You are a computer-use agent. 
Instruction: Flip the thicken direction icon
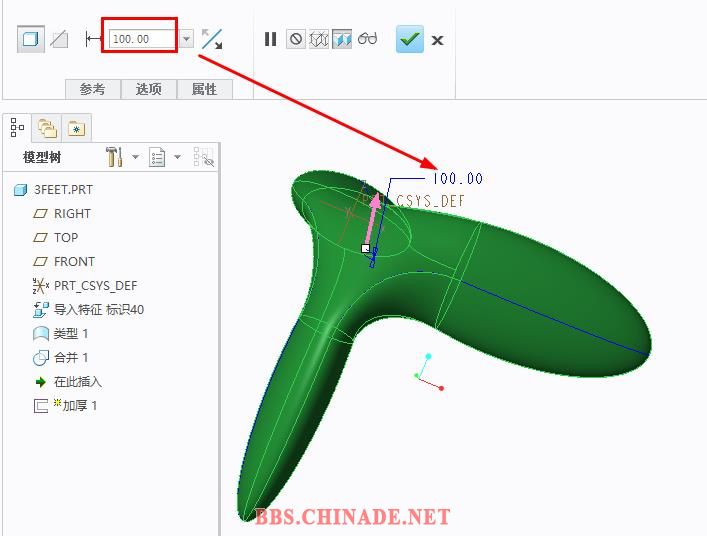point(211,39)
